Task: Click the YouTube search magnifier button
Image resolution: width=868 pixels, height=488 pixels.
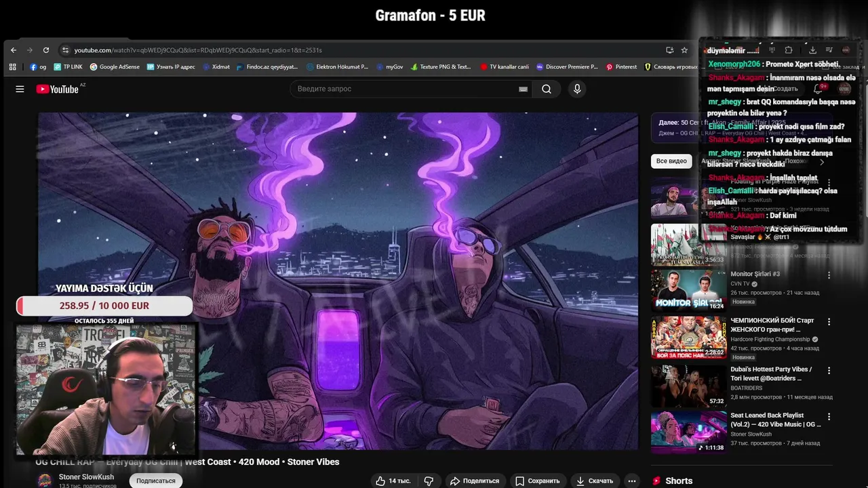Action: [x=547, y=89]
